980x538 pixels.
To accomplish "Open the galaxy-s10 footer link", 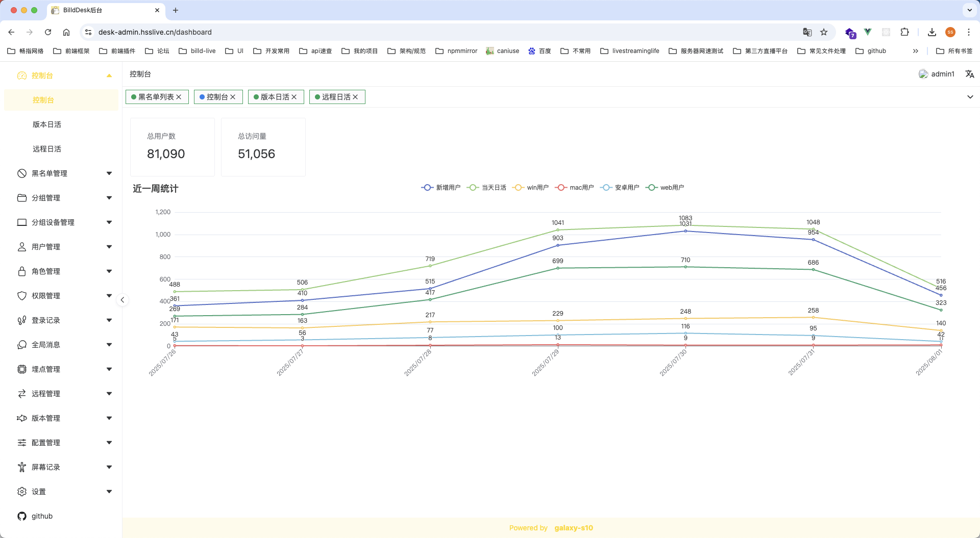I will coord(574,528).
